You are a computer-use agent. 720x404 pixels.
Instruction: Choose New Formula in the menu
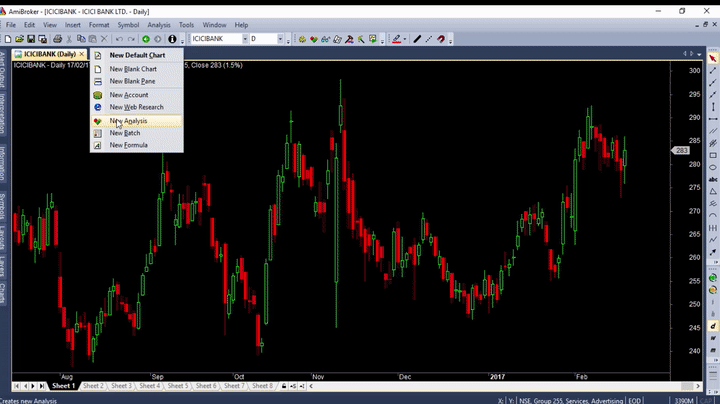[128, 145]
